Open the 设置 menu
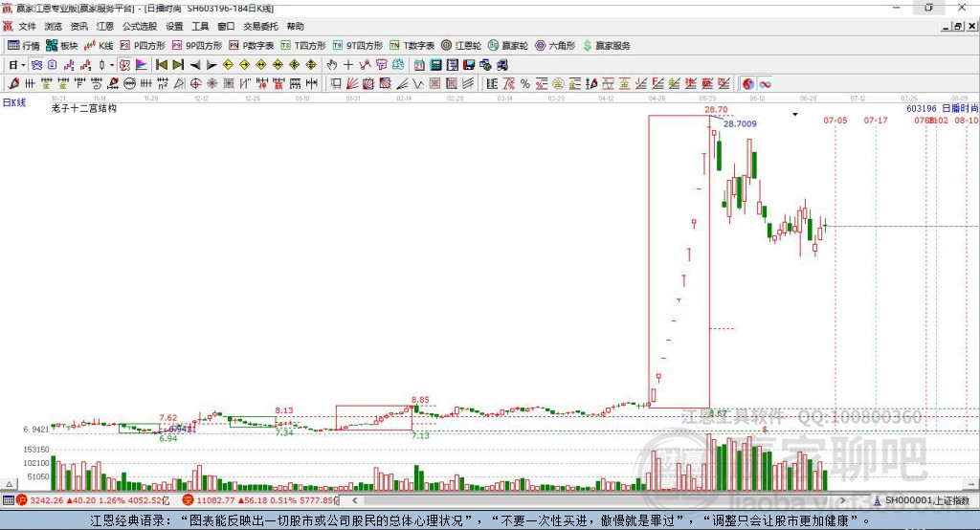Screen dimensions: 980x530 (174, 26)
